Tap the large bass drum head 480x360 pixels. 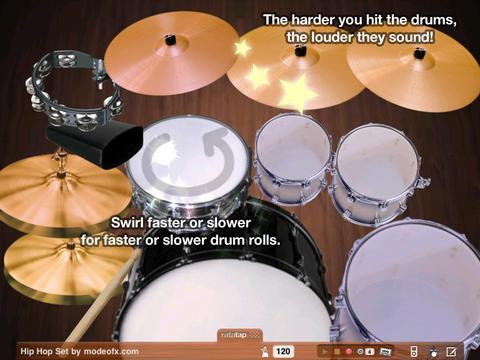pos(223,303)
